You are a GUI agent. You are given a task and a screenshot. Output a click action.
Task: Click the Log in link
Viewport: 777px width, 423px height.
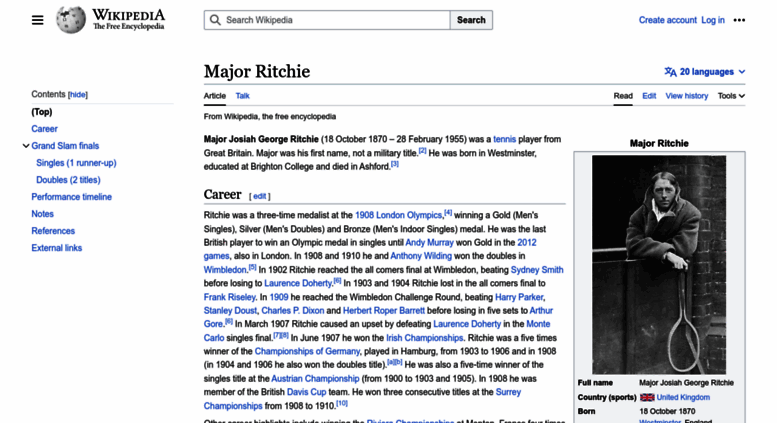pyautogui.click(x=713, y=20)
